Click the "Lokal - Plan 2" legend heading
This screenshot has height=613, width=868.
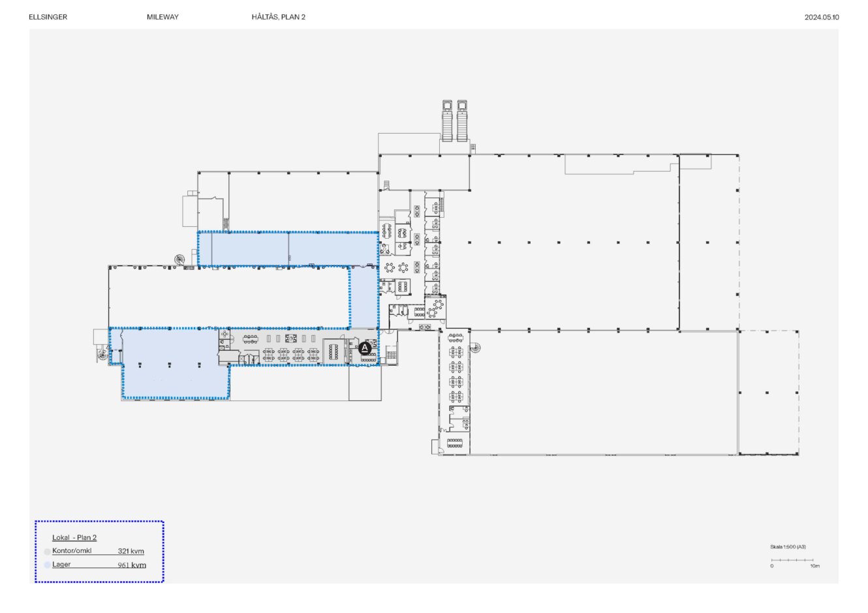(74, 537)
